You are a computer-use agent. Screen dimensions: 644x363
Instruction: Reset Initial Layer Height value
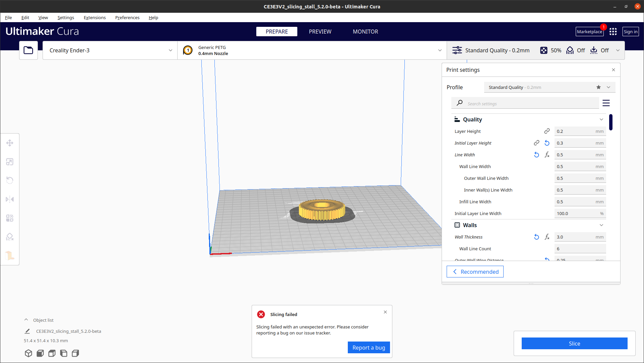point(547,143)
